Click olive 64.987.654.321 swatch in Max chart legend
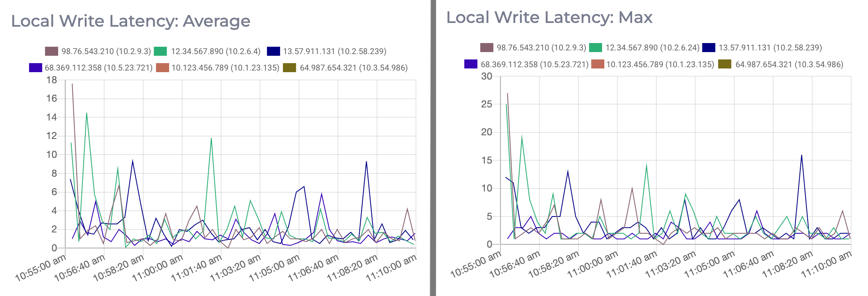 725,64
